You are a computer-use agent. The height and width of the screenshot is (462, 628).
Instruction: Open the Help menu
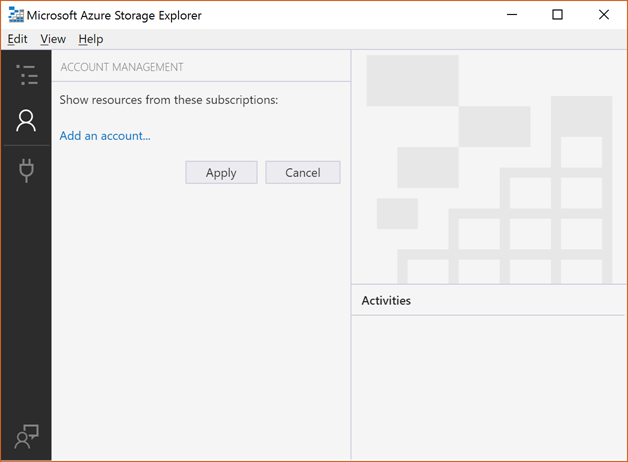[x=91, y=39]
